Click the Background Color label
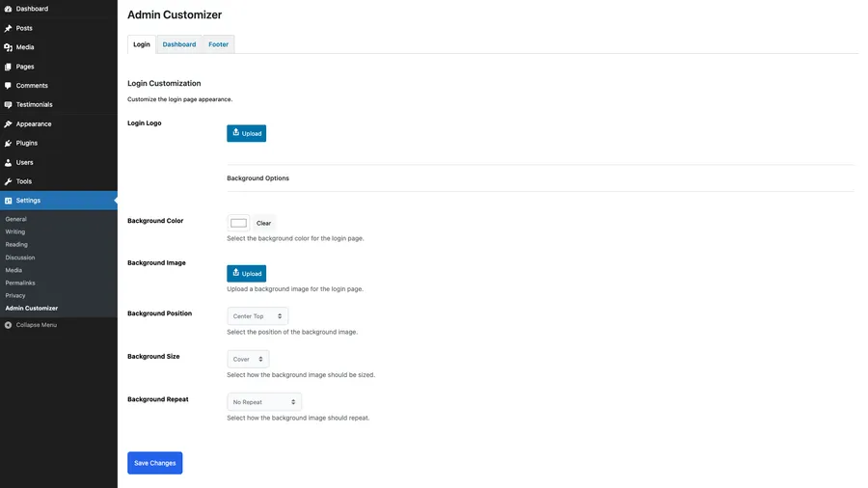Viewport: 868px width, 488px height. 155,221
